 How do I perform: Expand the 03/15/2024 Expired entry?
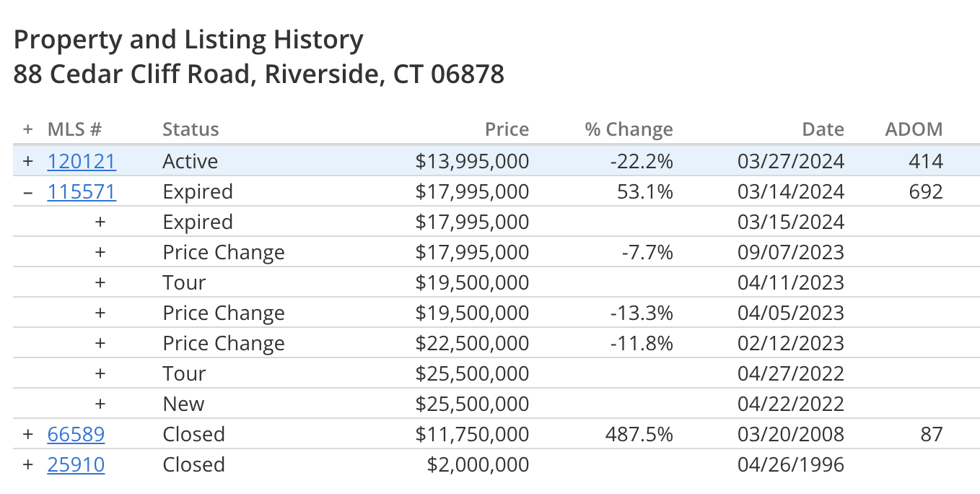100,222
